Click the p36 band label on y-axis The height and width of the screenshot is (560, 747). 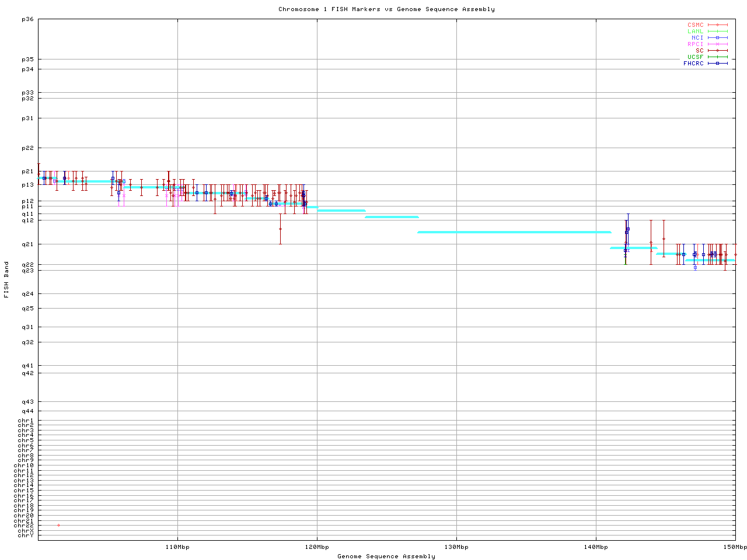click(x=27, y=19)
